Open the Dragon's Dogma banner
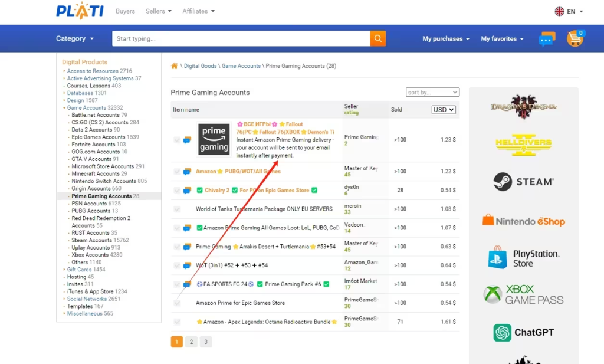Viewport: 604px width, 364px height. click(524, 107)
